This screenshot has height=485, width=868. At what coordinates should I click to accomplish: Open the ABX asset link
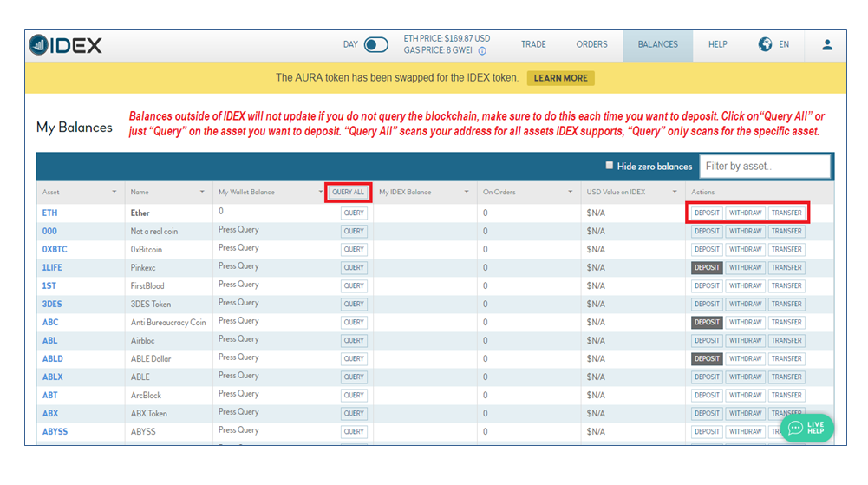coord(50,414)
